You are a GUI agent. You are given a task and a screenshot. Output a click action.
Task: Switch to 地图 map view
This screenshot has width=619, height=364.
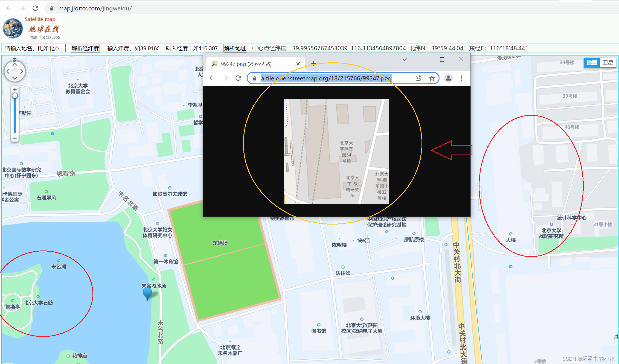(591, 63)
